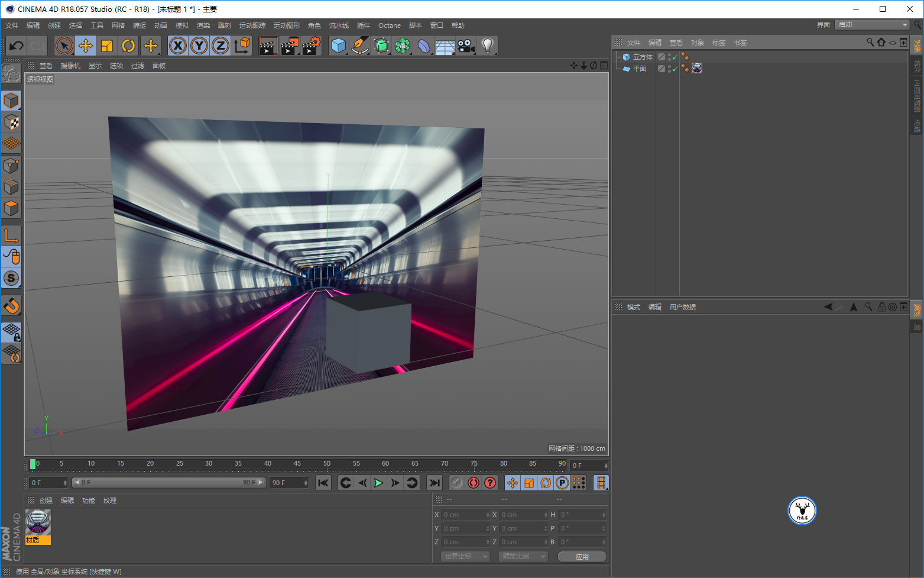The height and width of the screenshot is (578, 924).
Task: Toggle visibility dots for 平面 object
Action: point(669,69)
